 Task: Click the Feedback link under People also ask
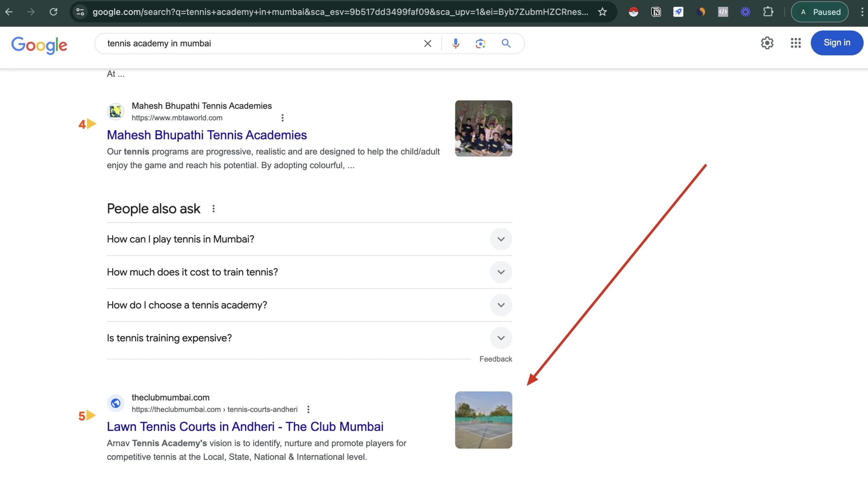[x=496, y=359]
